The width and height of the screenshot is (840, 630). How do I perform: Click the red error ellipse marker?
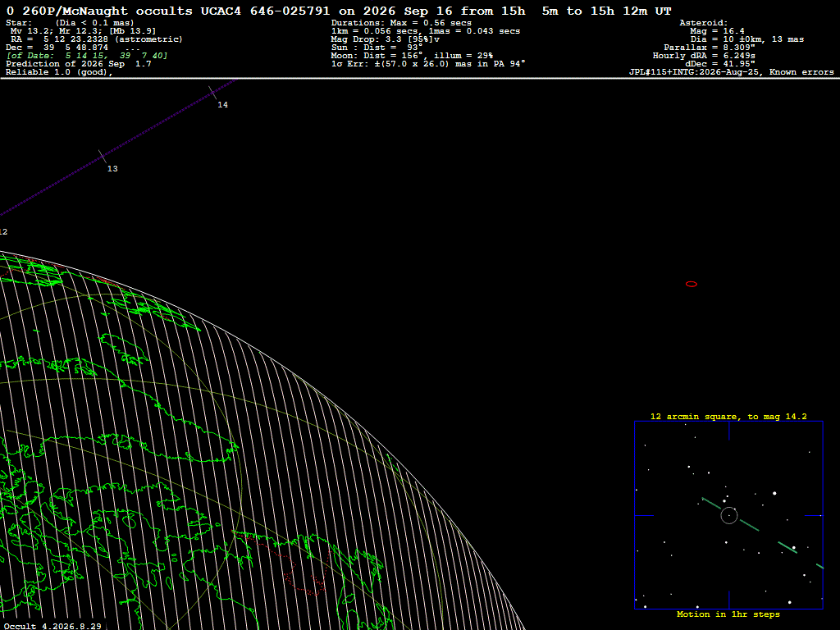pyautogui.click(x=691, y=284)
